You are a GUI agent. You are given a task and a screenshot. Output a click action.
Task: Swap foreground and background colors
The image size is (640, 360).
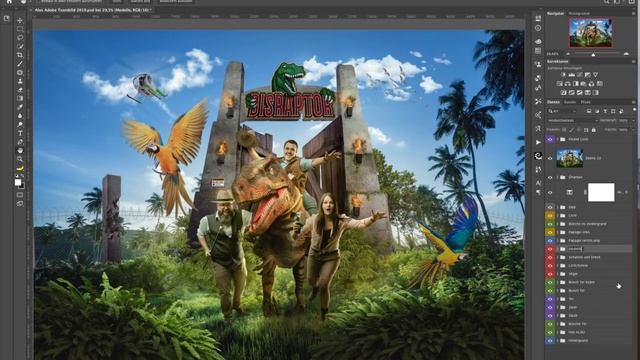click(23, 176)
